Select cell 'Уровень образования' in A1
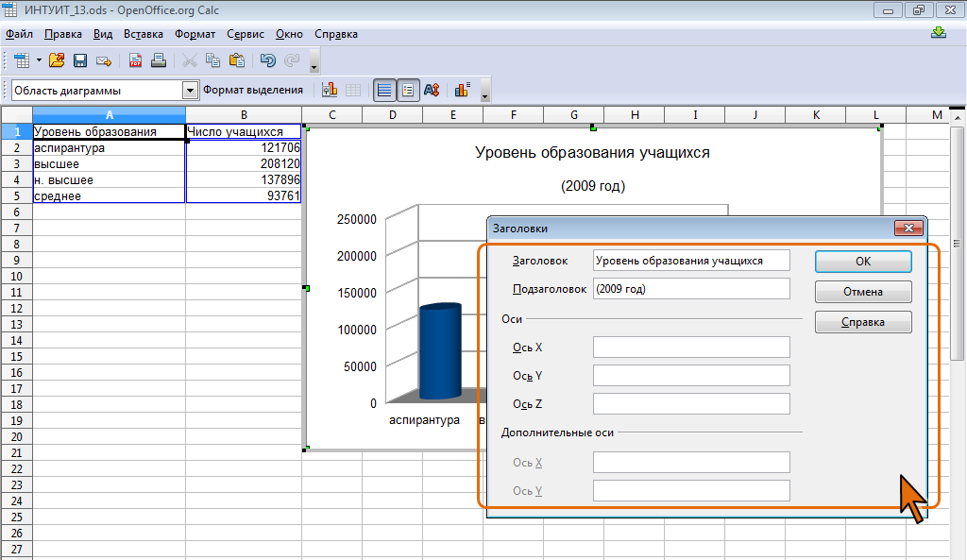 click(x=110, y=131)
